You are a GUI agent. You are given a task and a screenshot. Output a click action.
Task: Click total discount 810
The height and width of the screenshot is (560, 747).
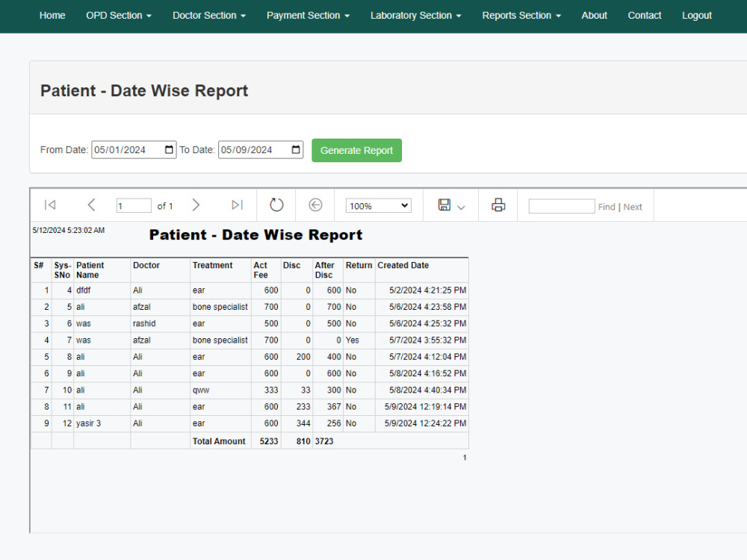[x=303, y=441]
